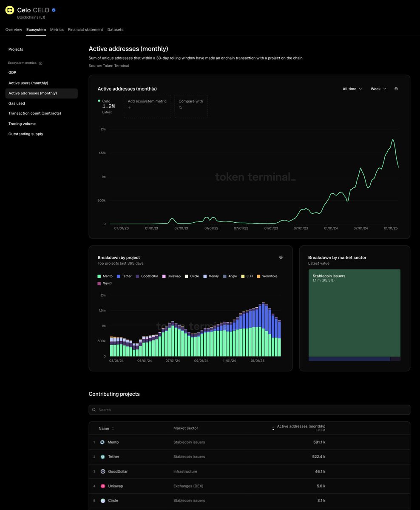Click the info icon beside Ecosystem metrics
420x510 pixels.
click(x=40, y=63)
